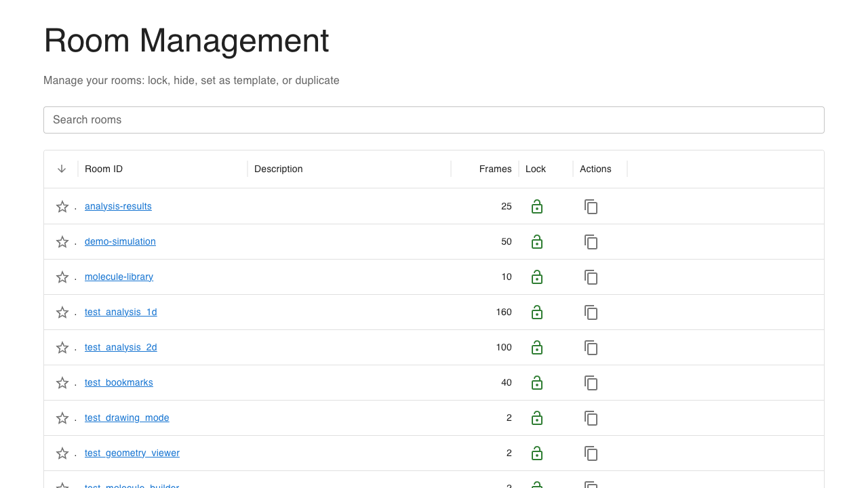Duplicate the analysis-results room

591,207
